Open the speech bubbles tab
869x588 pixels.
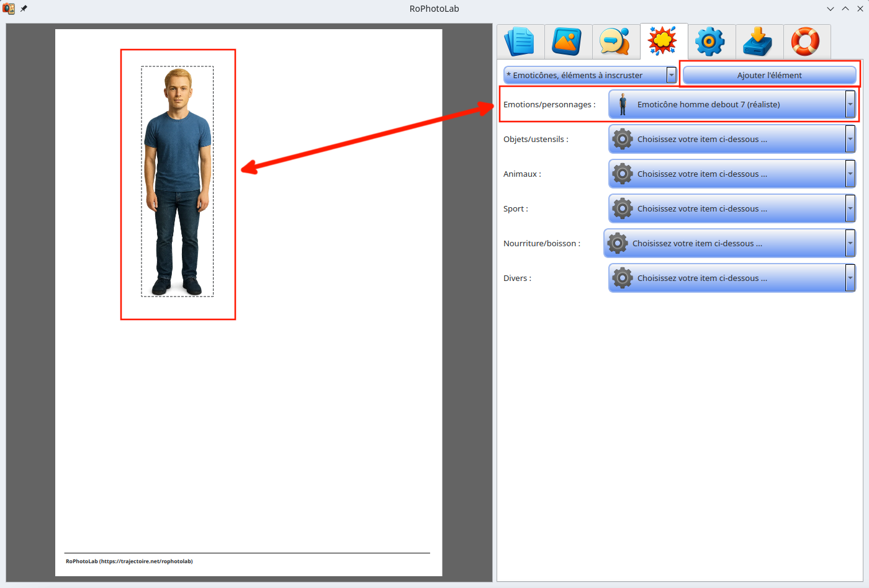tap(616, 42)
